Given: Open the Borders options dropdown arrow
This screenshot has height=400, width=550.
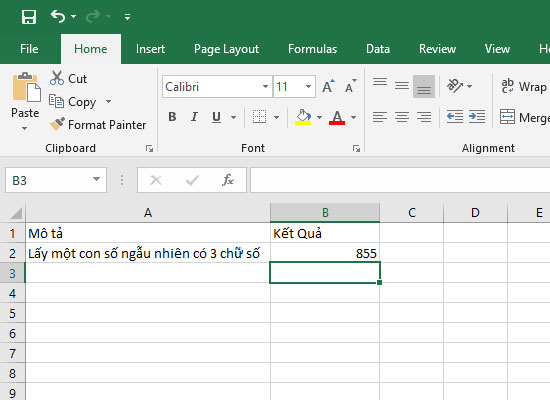Looking at the screenshot, I should coord(276,117).
